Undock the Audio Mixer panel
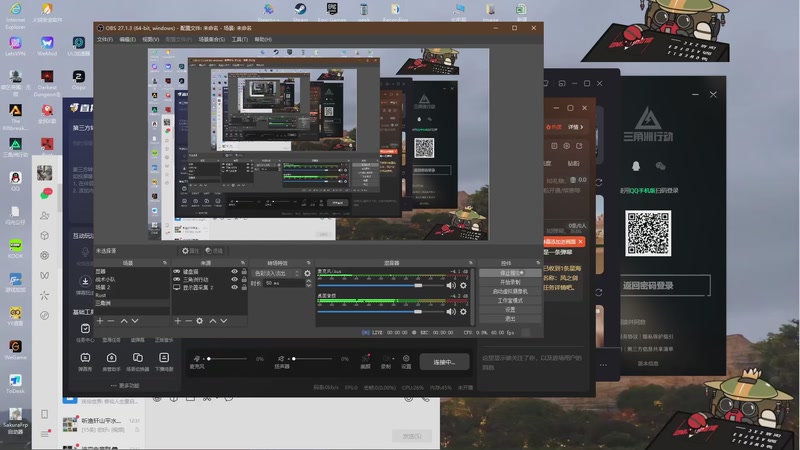This screenshot has width=800, height=450. 471,263
